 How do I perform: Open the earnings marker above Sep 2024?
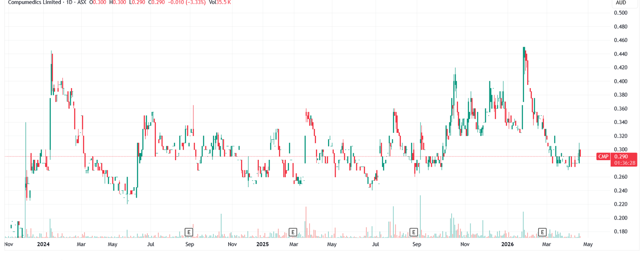189,232
